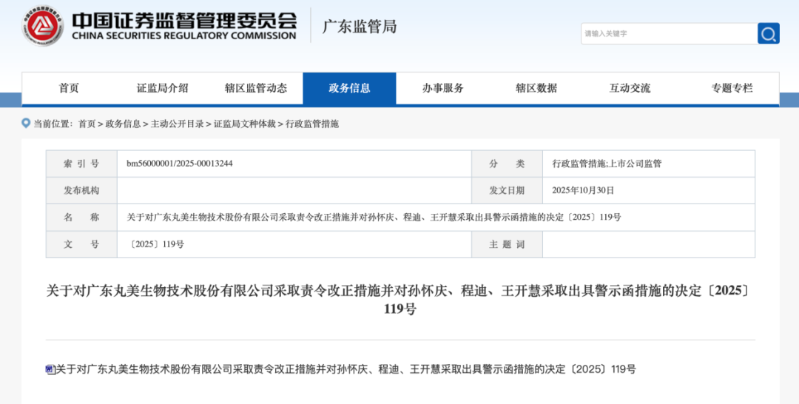
Task: Click the blue search magnifier icon
Action: tap(768, 34)
